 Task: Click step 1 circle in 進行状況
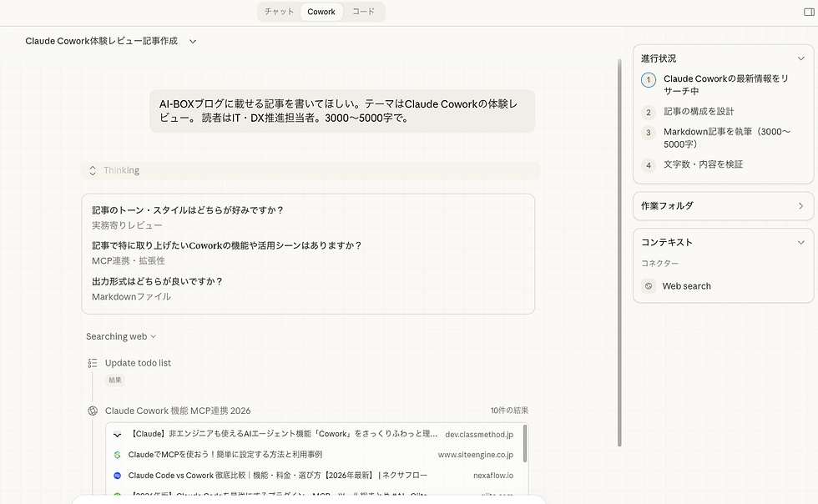tap(649, 80)
